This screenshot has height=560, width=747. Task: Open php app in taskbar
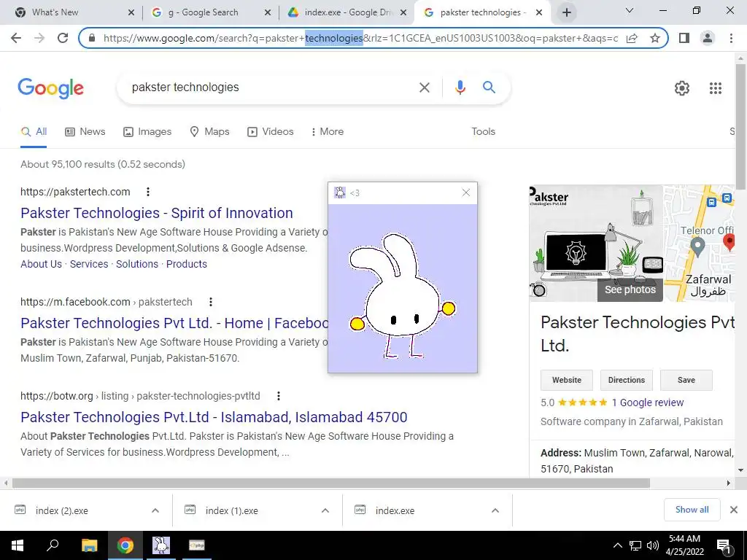click(197, 545)
